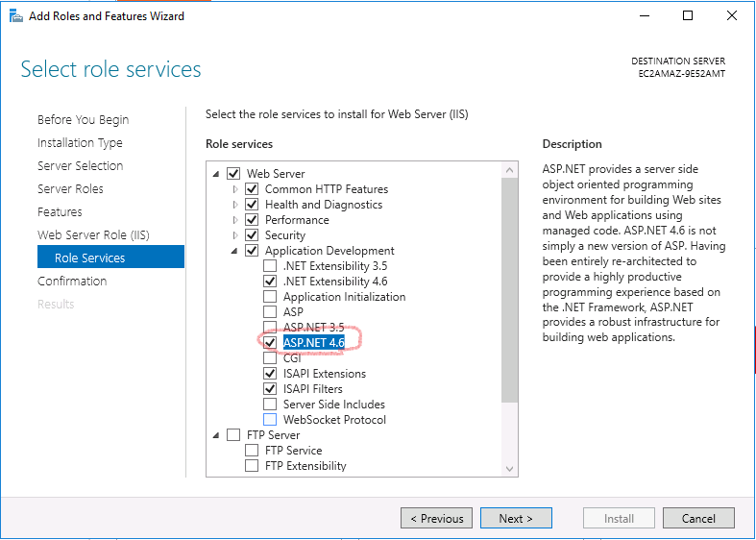Uncheck the ASP.NET 4.6 checkbox

click(x=270, y=343)
